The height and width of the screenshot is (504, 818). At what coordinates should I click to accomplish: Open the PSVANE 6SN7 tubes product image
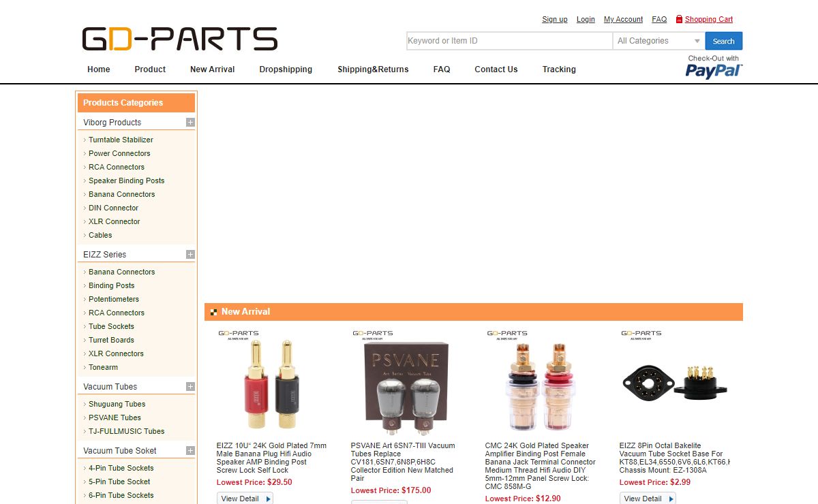click(406, 381)
